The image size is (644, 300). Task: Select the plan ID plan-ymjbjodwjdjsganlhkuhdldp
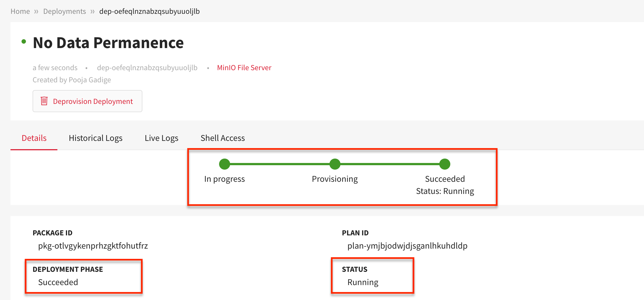(x=407, y=246)
